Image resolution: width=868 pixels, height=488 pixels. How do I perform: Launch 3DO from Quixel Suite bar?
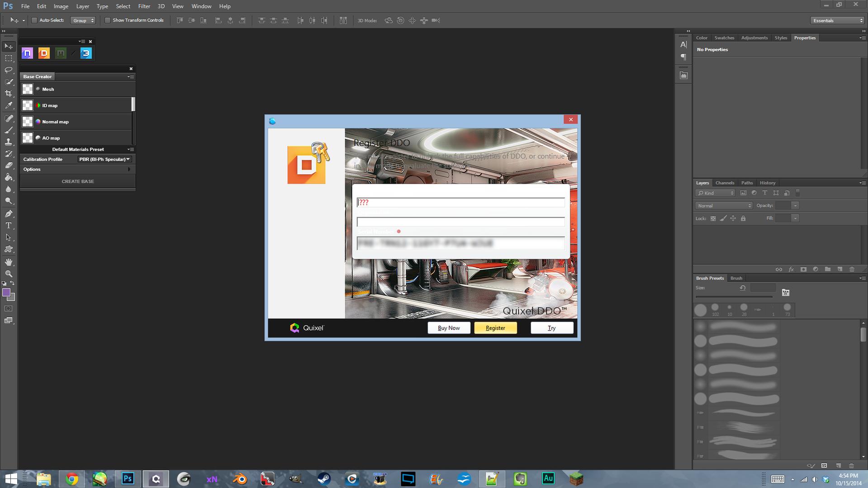(x=86, y=53)
